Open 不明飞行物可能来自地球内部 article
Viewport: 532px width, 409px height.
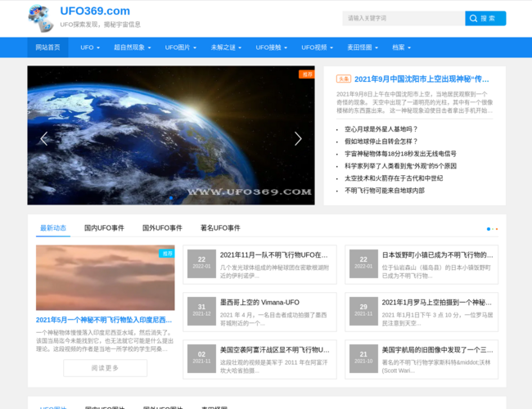[x=385, y=191]
